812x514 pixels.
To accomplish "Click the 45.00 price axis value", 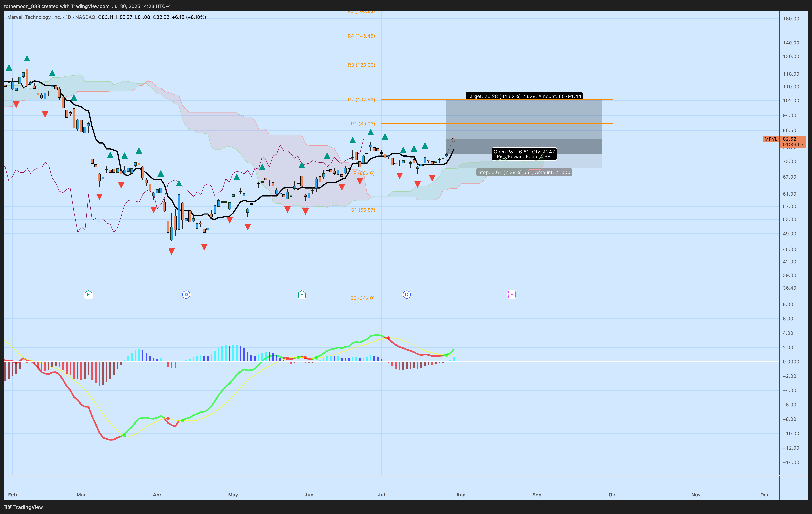I will 789,249.
